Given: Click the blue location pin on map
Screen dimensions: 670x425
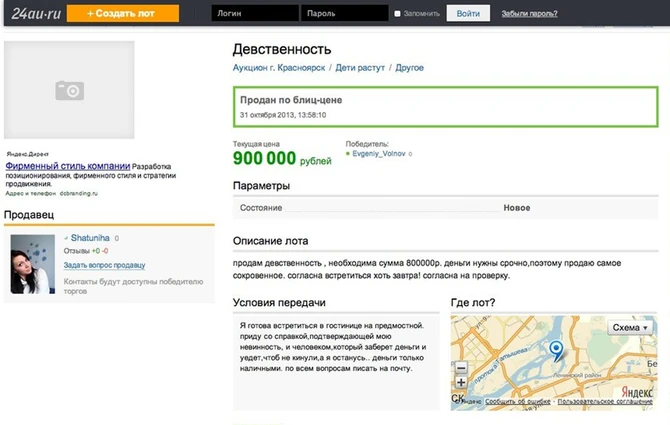Looking at the screenshot, I should coord(558,350).
